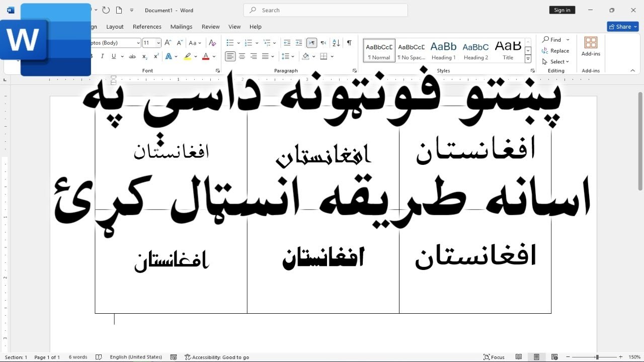The image size is (644, 362).
Task: Clear all formatting icon
Action: point(212,43)
